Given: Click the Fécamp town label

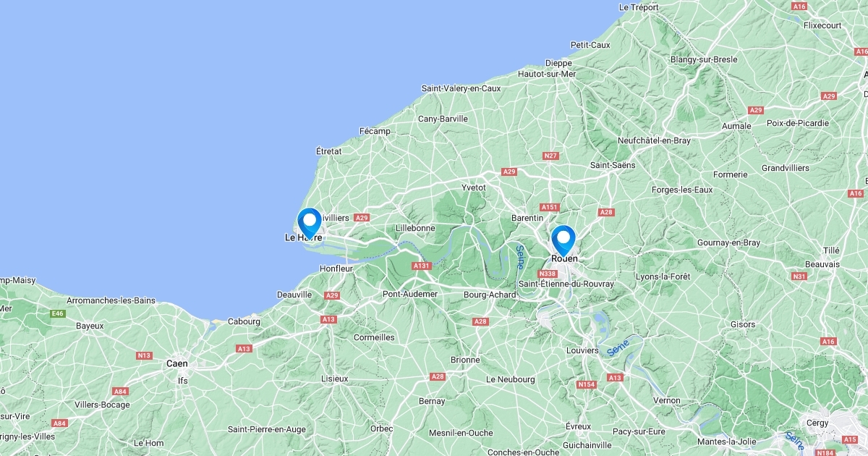Looking at the screenshot, I should click(x=375, y=131).
